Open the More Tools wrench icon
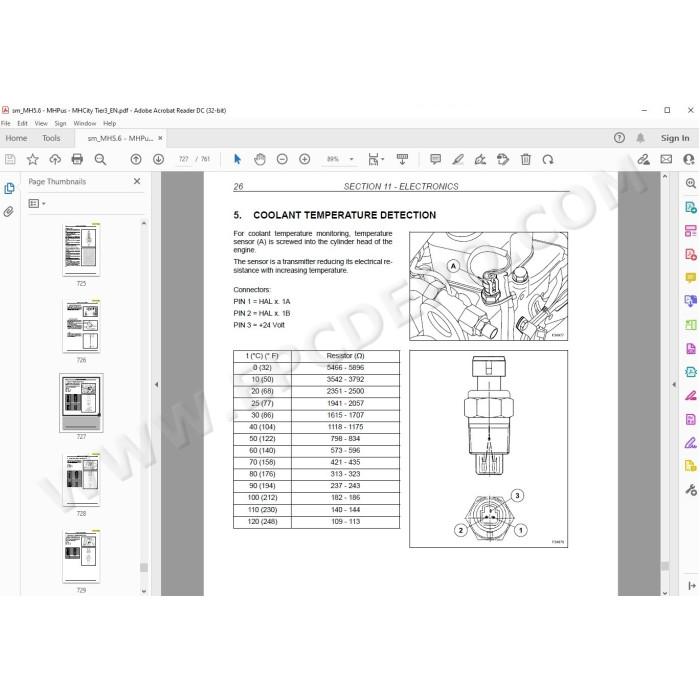Screen dimensions: 700x700 point(691,490)
